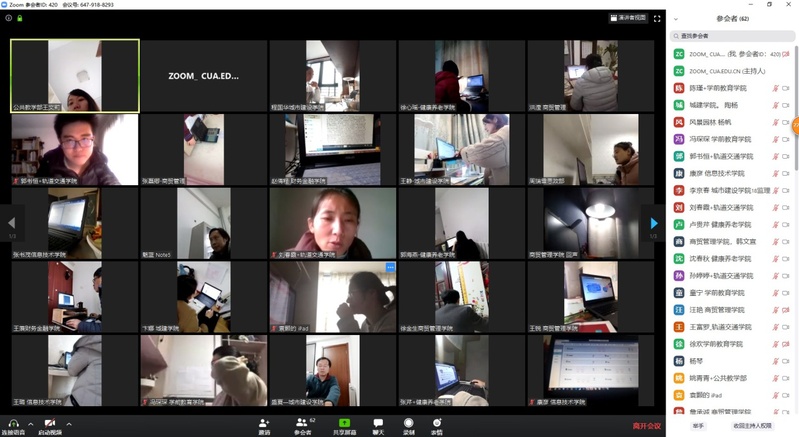The image size is (799, 437).
Task: Switch to speaker view (演讲者视图) button
Action: tap(629, 18)
